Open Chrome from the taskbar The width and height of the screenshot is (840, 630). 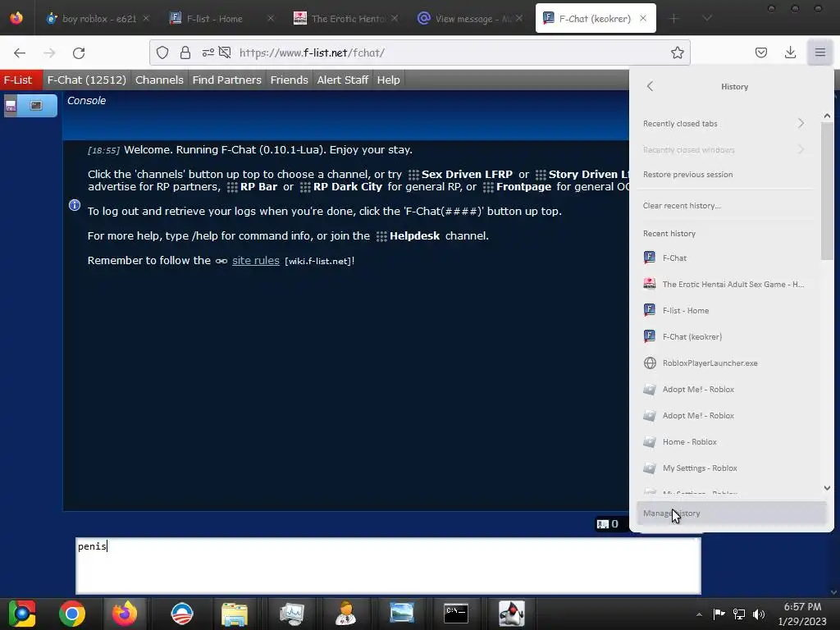[x=72, y=614]
